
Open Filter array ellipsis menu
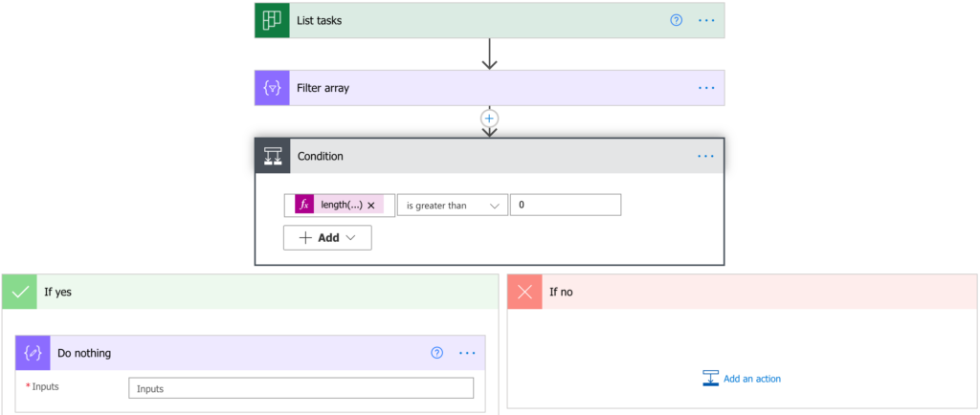[x=706, y=88]
